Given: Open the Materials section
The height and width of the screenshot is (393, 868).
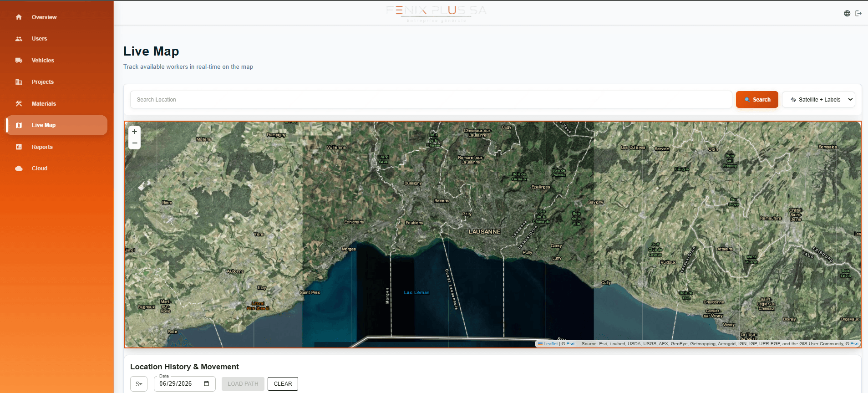Looking at the screenshot, I should (x=56, y=103).
